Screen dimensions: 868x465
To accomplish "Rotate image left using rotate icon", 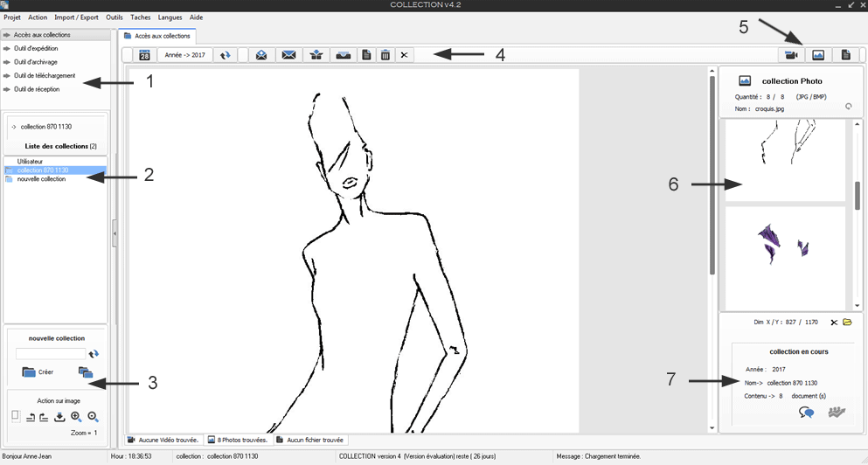I will [31, 417].
